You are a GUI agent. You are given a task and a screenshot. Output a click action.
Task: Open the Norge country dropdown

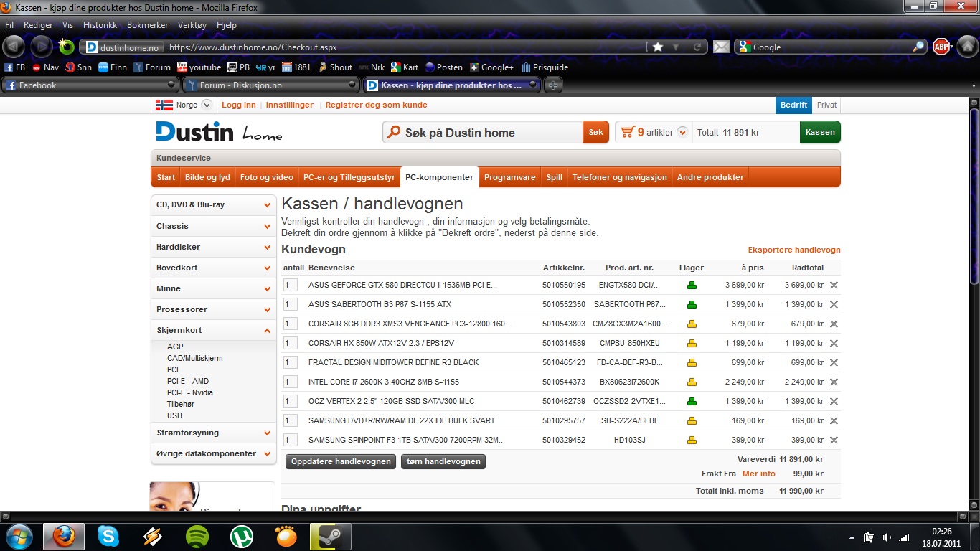[x=207, y=105]
